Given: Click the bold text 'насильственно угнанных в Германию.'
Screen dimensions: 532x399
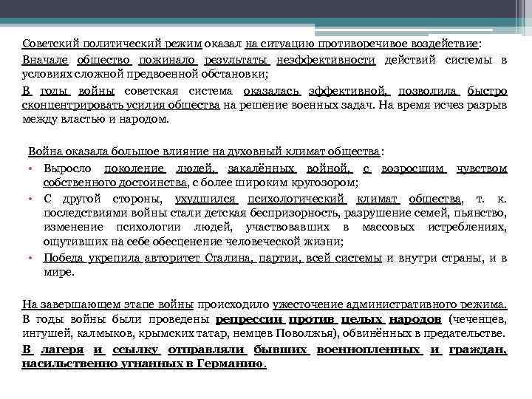Looking at the screenshot, I should [144, 364].
